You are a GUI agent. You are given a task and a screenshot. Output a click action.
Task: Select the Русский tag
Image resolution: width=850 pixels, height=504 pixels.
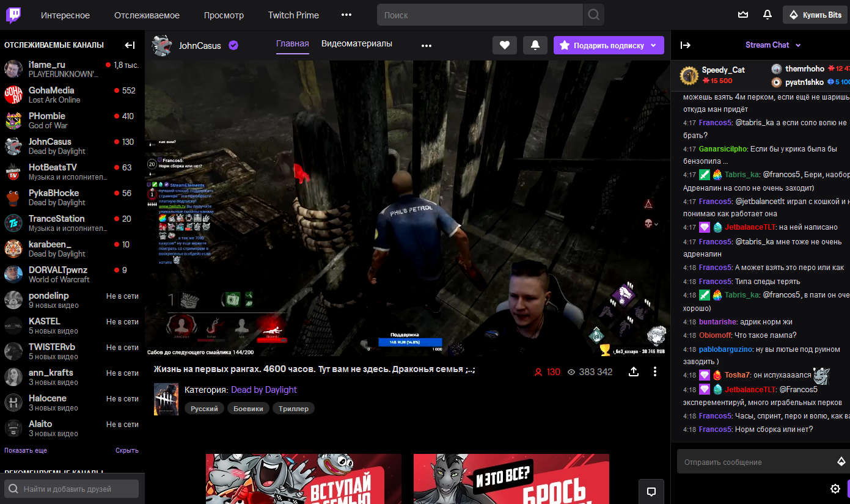pyautogui.click(x=204, y=409)
